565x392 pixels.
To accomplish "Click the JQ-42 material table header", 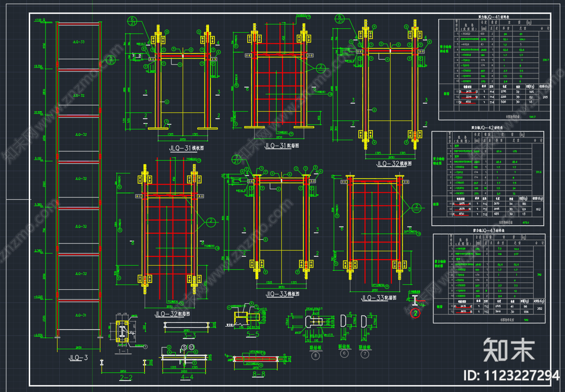I will pos(488,127).
